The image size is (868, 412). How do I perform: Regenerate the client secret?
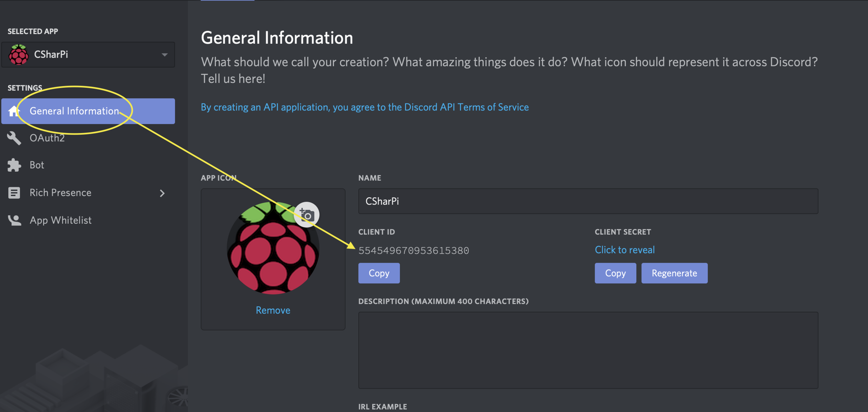click(x=674, y=273)
